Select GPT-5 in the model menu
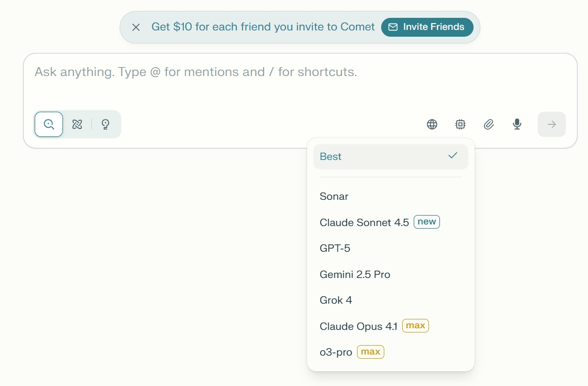This screenshot has height=386, width=588. (335, 248)
